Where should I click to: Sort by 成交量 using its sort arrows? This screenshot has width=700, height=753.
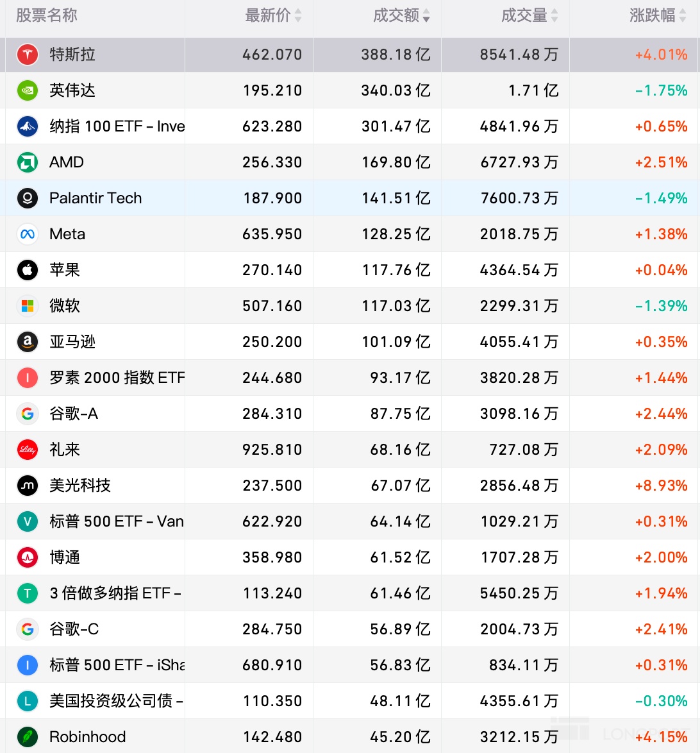click(x=554, y=16)
